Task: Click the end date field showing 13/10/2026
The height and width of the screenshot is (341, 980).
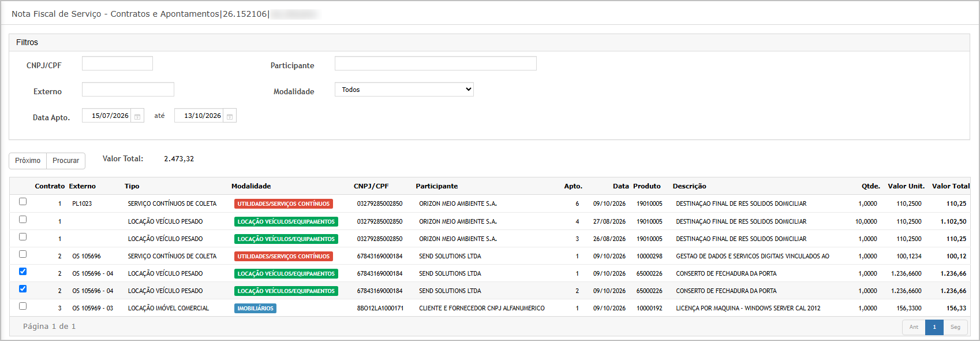Action: point(199,116)
